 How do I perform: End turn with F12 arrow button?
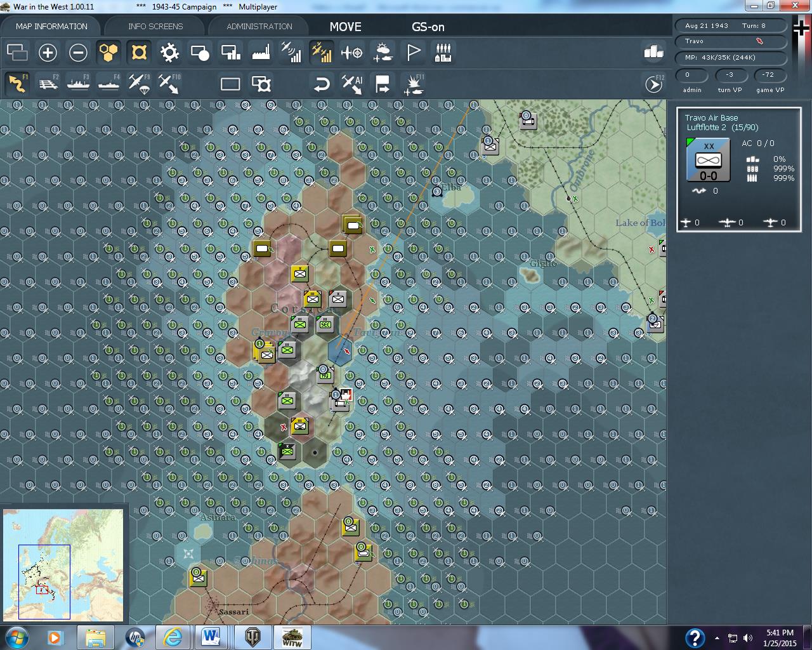(x=653, y=84)
